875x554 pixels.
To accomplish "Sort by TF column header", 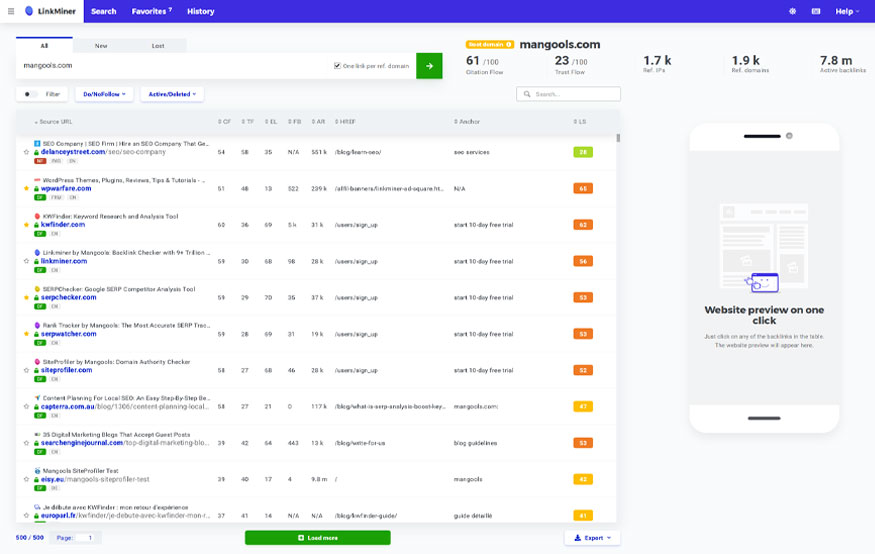I will pos(248,122).
